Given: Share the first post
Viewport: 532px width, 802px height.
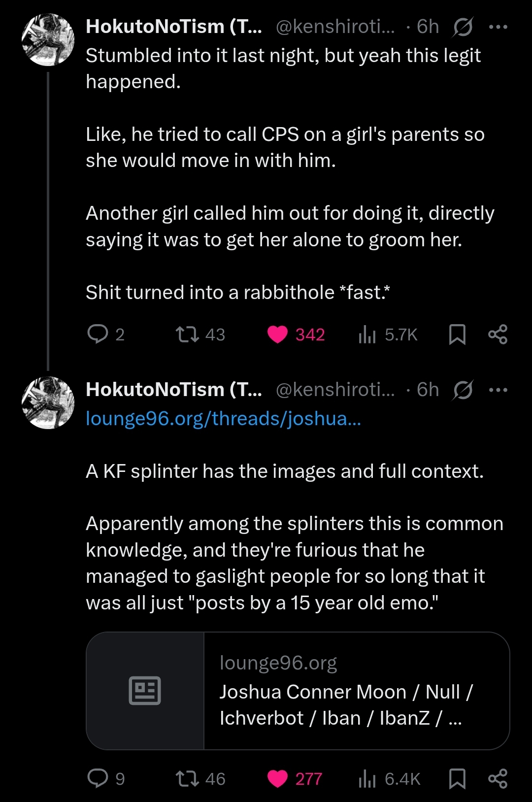Looking at the screenshot, I should pos(498,334).
